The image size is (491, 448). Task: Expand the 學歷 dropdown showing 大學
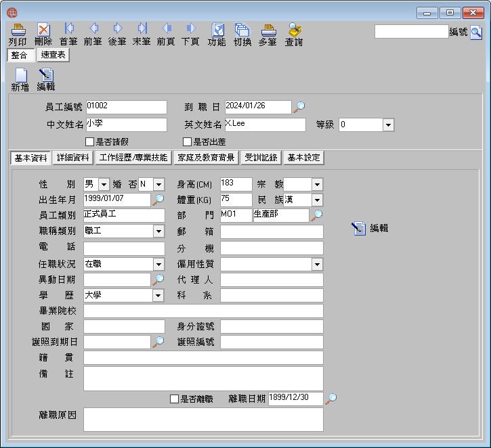pos(158,295)
